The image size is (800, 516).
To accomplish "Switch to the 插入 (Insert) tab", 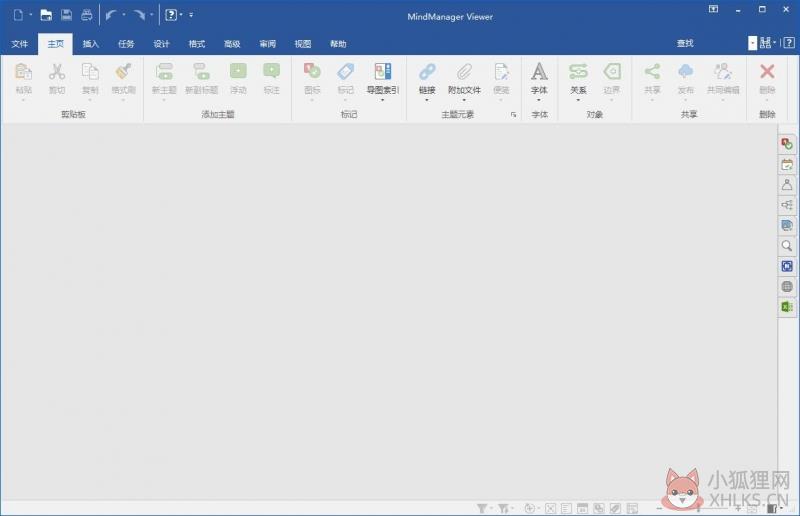I will 90,44.
